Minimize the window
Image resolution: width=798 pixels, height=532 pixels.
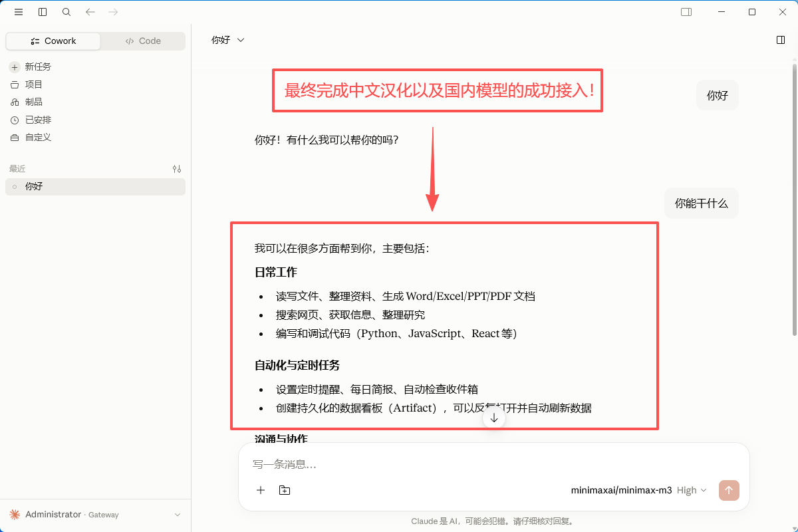[721, 12]
